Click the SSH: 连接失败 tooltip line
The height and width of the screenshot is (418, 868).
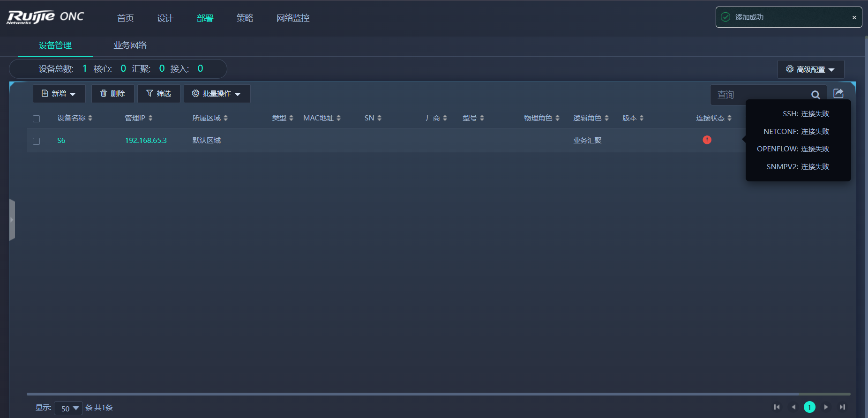tap(806, 114)
